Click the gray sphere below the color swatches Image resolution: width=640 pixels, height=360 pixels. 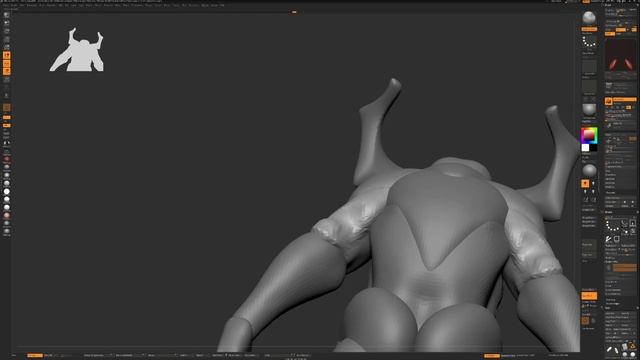pyautogui.click(x=589, y=170)
